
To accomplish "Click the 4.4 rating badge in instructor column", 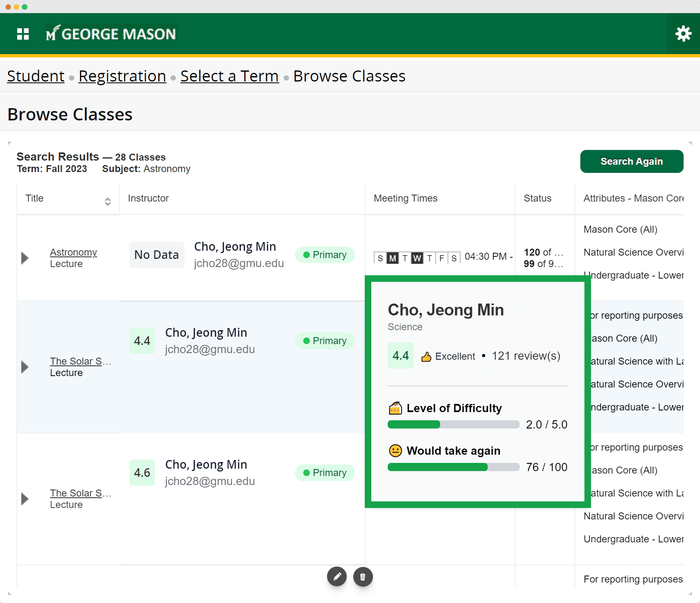I will tap(142, 341).
